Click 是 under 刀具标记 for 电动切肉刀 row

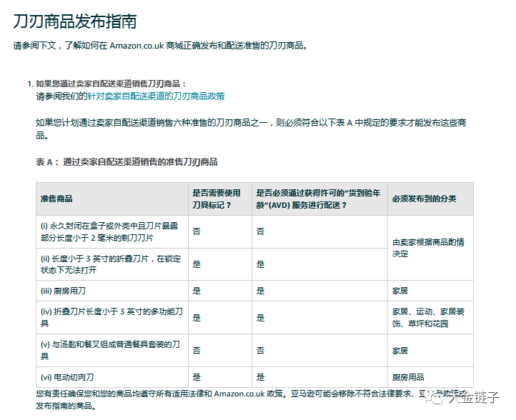(x=197, y=377)
